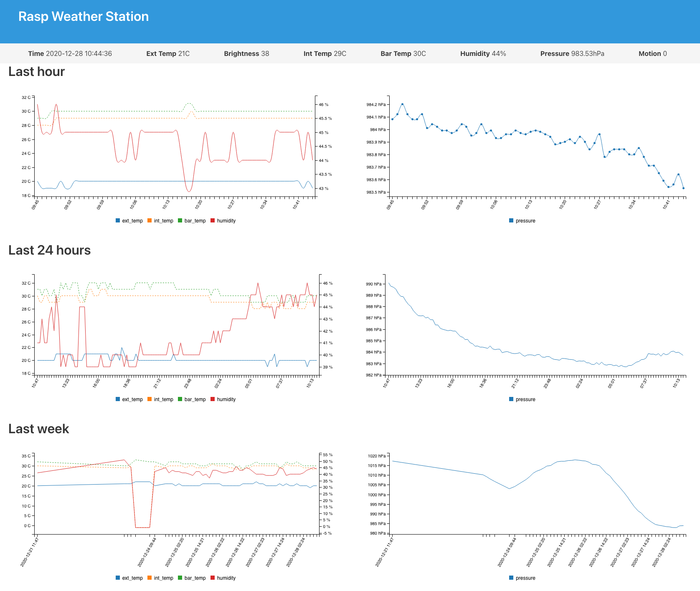Click the Last week section heading
Image resolution: width=700 pixels, height=591 pixels.
39,429
